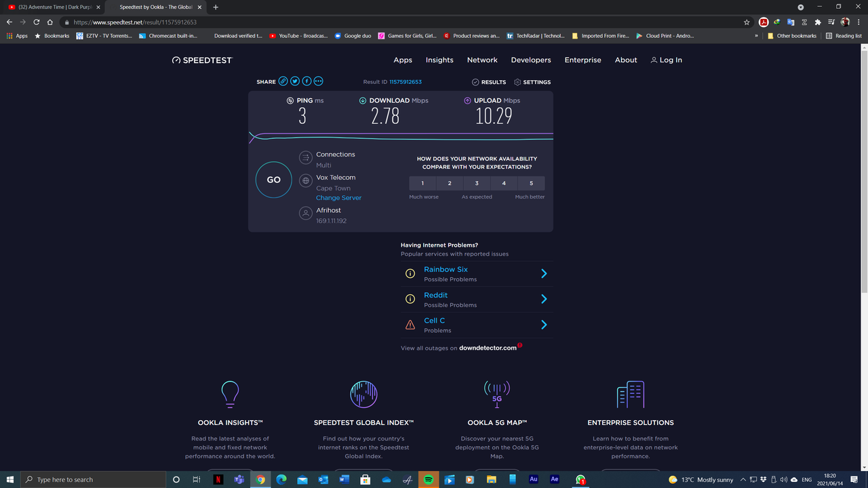This screenshot has width=868, height=488.
Task: Open the media control button in toolbar
Action: click(x=831, y=22)
